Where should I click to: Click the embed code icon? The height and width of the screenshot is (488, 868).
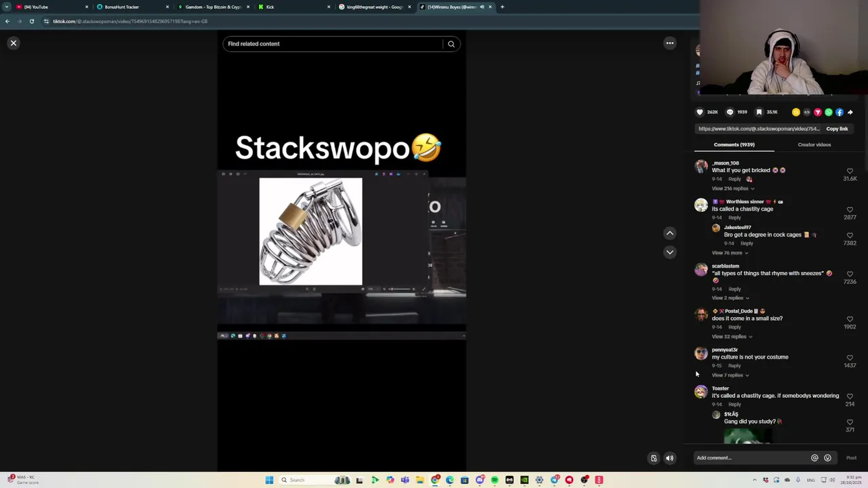point(806,113)
